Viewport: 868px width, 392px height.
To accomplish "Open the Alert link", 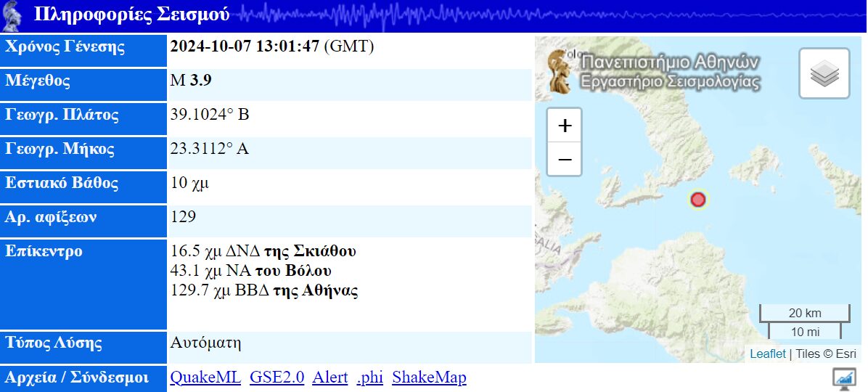I will (330, 377).
